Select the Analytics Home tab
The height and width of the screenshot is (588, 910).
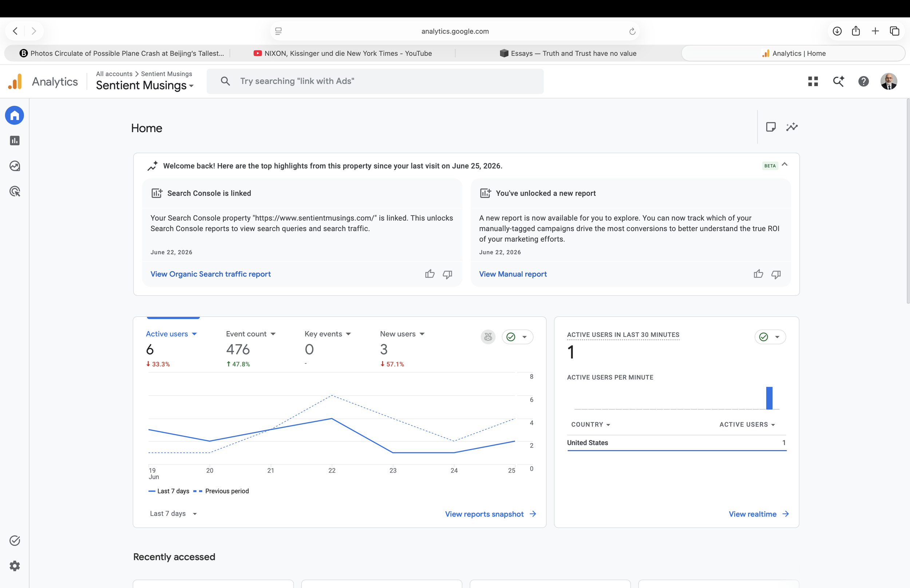click(x=793, y=53)
